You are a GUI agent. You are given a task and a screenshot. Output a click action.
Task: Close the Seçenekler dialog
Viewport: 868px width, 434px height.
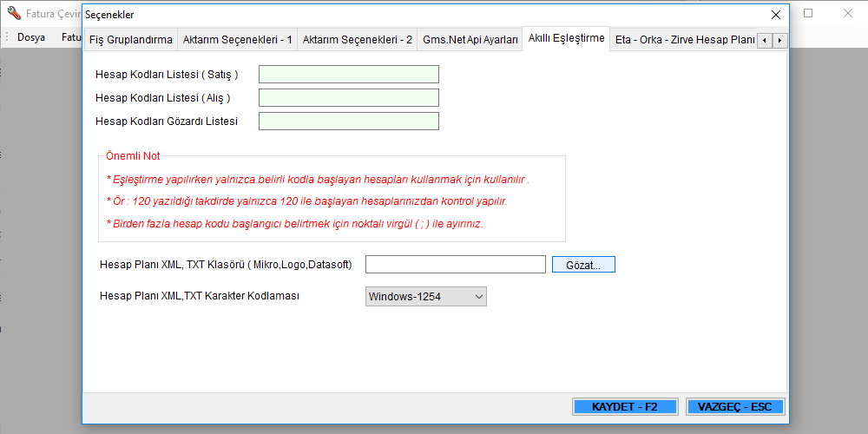click(x=776, y=15)
